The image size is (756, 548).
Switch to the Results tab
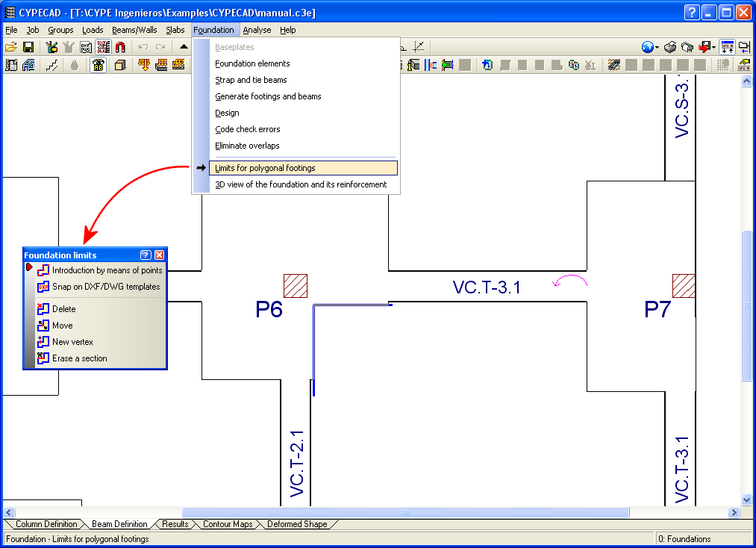(x=175, y=524)
